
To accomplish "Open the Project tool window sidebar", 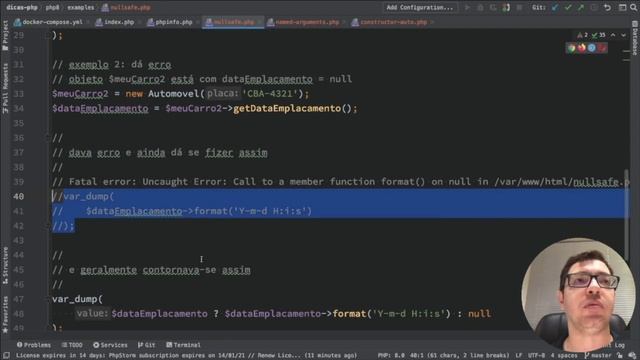I will coord(5,36).
